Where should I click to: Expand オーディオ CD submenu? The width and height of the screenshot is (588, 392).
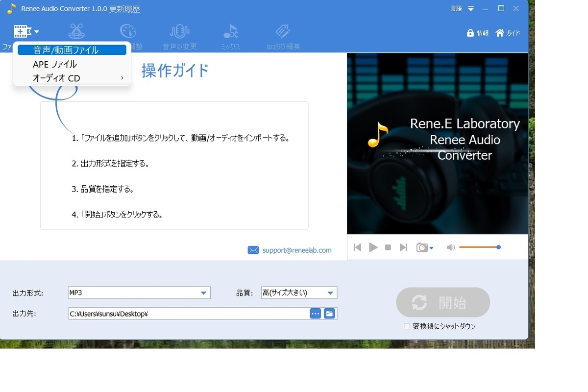(72, 78)
